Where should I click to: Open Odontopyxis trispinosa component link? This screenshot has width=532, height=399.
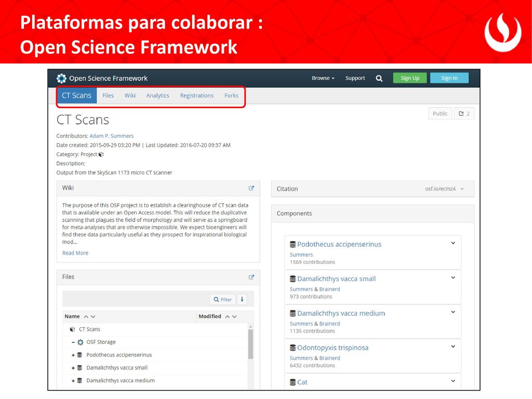333,348
